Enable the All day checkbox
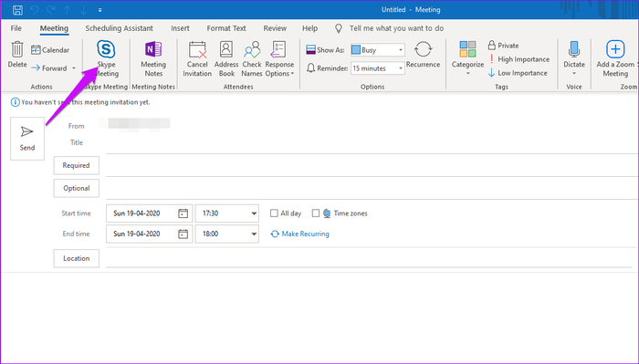 (274, 213)
